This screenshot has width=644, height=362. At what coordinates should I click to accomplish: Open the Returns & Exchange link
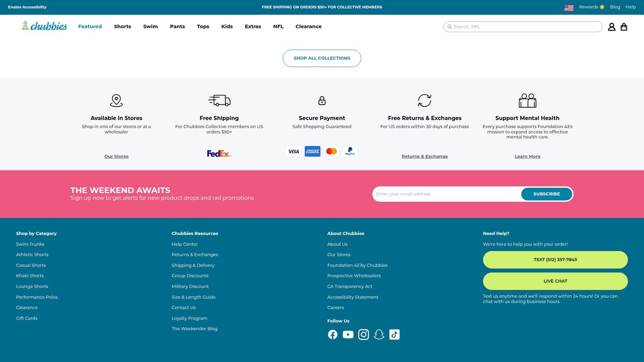point(425,157)
